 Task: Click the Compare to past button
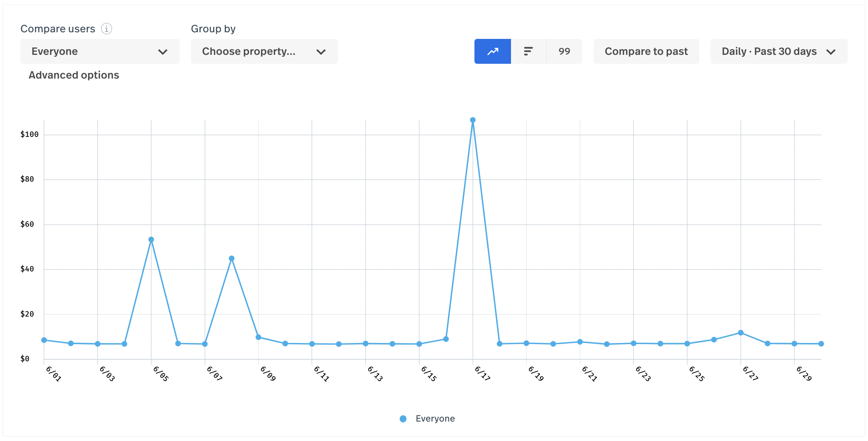[x=646, y=51]
